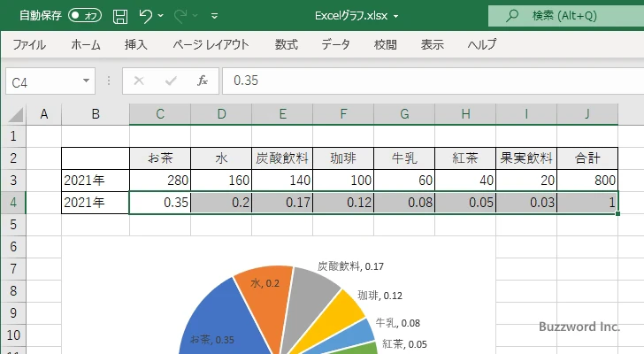The width and height of the screenshot is (644, 354).
Task: Click the Cancel (X) formula icon
Action: [139, 81]
